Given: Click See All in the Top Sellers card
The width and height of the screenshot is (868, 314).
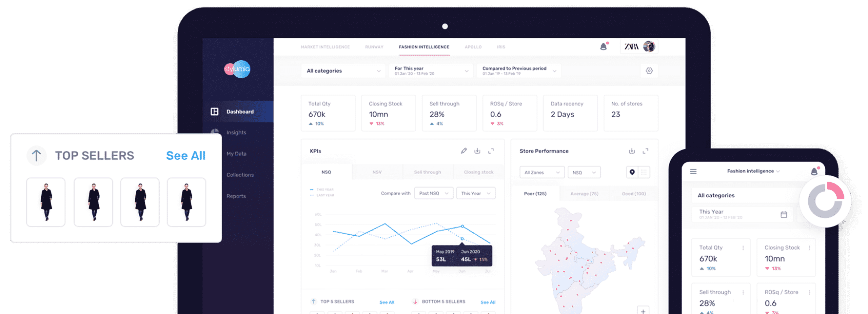Looking at the screenshot, I should (185, 156).
